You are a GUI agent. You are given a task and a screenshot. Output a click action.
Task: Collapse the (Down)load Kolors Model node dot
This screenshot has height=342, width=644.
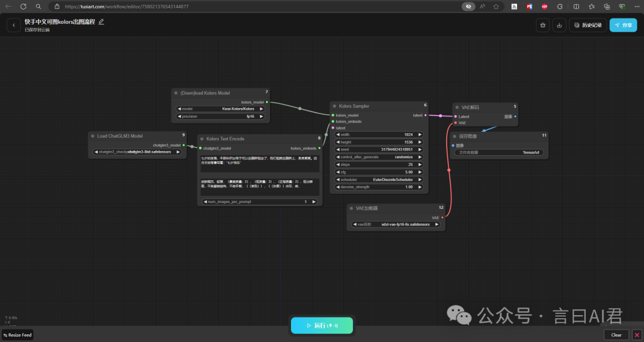pos(176,93)
